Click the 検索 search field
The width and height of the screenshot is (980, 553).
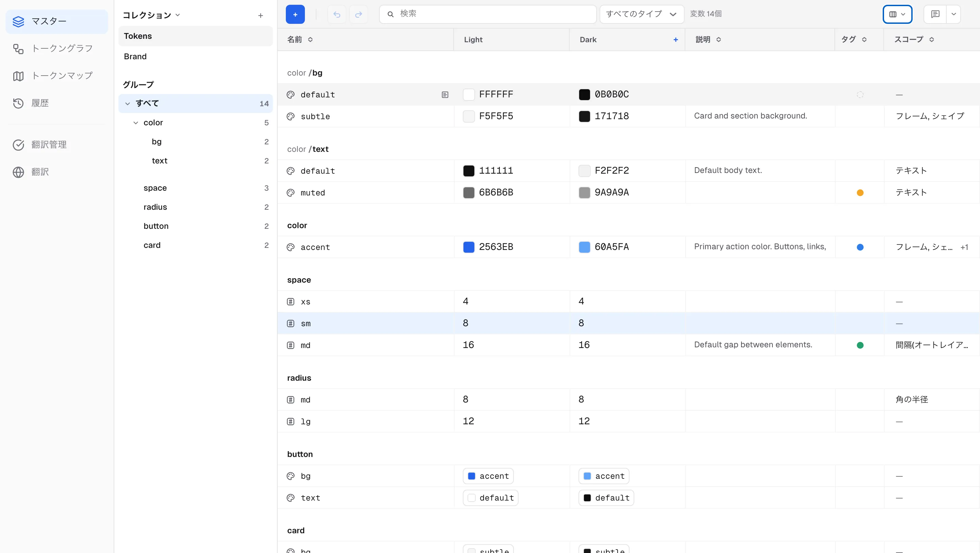(x=488, y=14)
